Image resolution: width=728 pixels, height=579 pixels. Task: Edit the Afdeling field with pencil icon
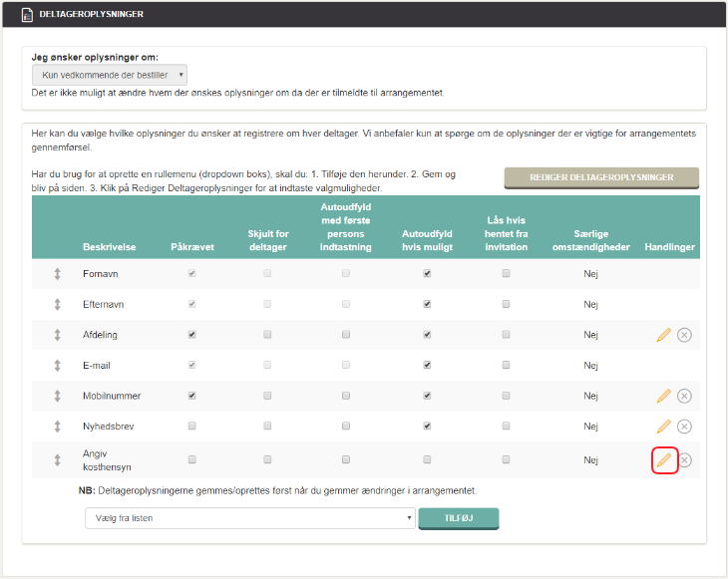pyautogui.click(x=664, y=335)
